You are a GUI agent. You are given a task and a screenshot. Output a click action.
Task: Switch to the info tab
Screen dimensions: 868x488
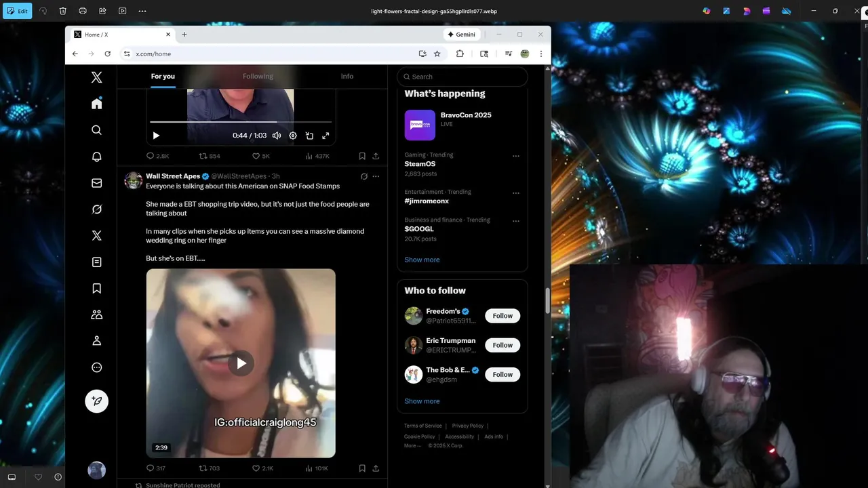(x=347, y=77)
